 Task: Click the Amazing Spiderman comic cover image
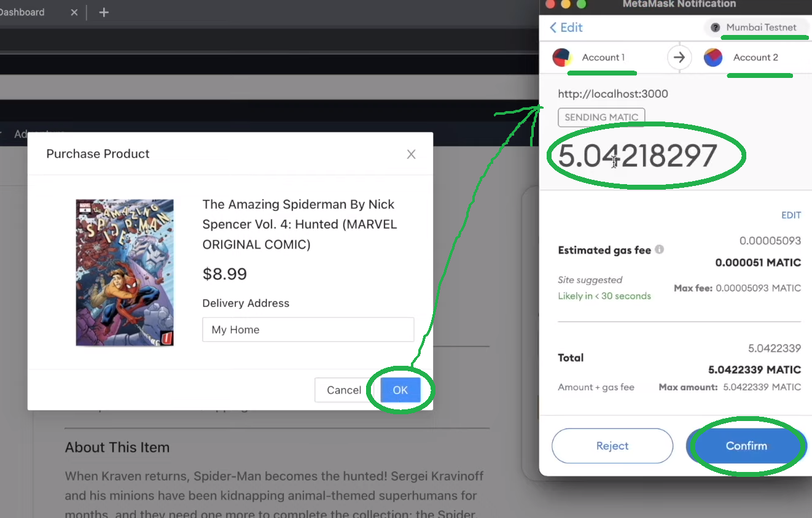(125, 273)
